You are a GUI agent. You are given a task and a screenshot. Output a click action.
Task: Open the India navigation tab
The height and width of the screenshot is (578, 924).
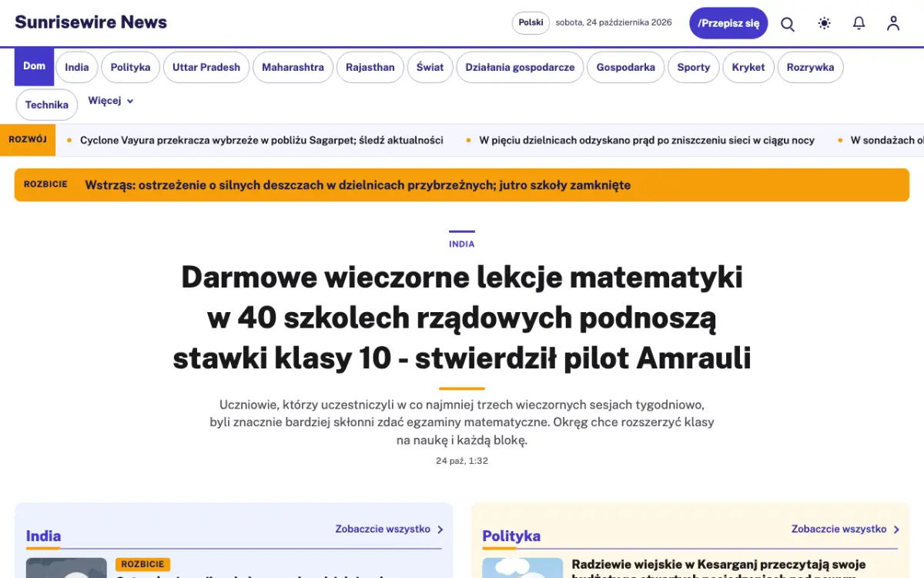click(77, 67)
